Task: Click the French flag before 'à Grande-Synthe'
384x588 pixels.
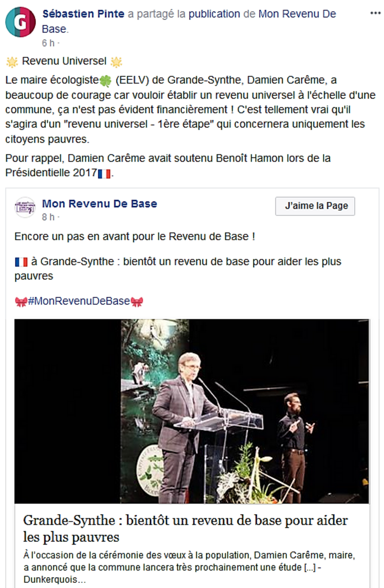Action: tap(21, 262)
